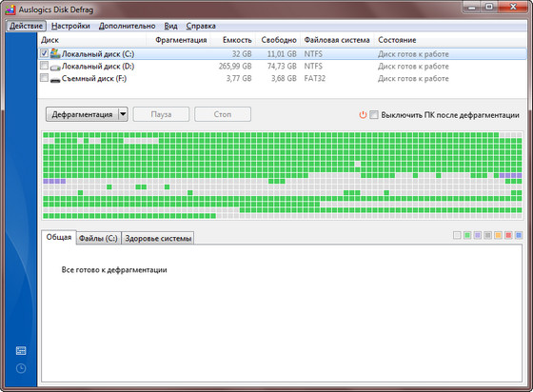Open the Справка menu
Image resolution: width=533 pixels, height=392 pixels.
(x=201, y=26)
